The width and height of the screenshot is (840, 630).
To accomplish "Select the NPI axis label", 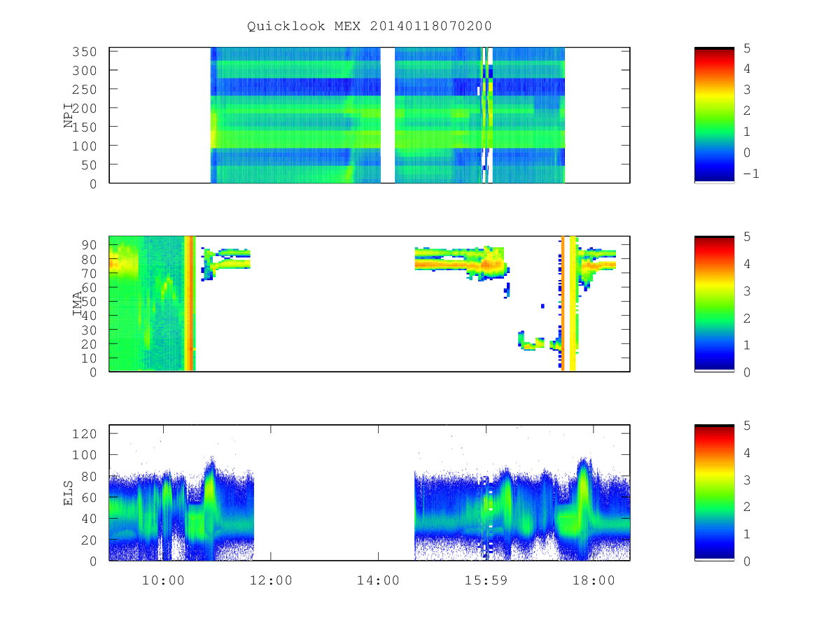I will [69, 115].
